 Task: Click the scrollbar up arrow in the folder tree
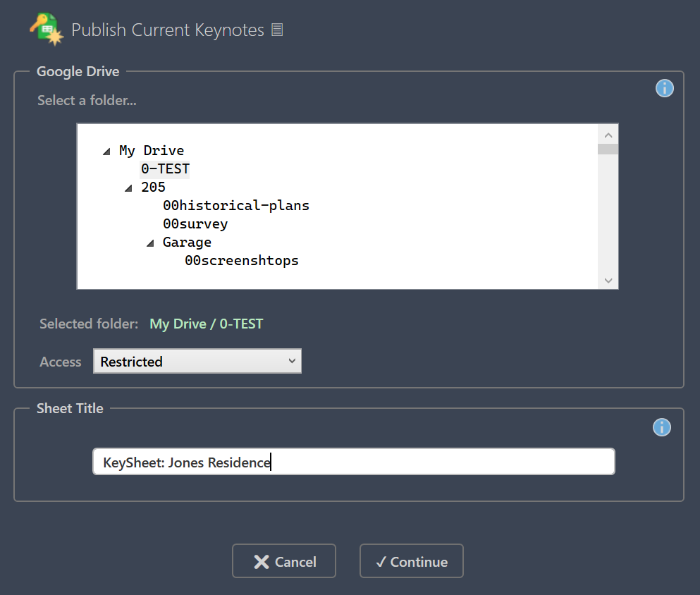pos(607,134)
